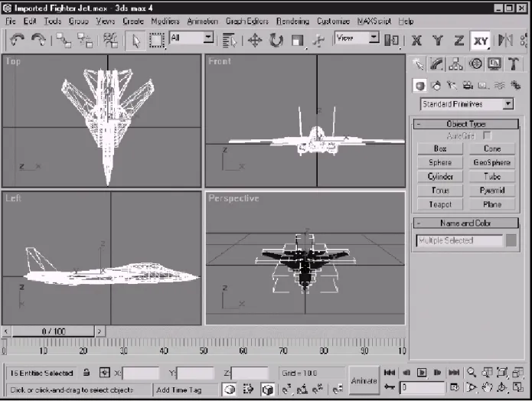532x401 pixels.
Task: Toggle the Key Mode key icon
Action: click(390, 387)
